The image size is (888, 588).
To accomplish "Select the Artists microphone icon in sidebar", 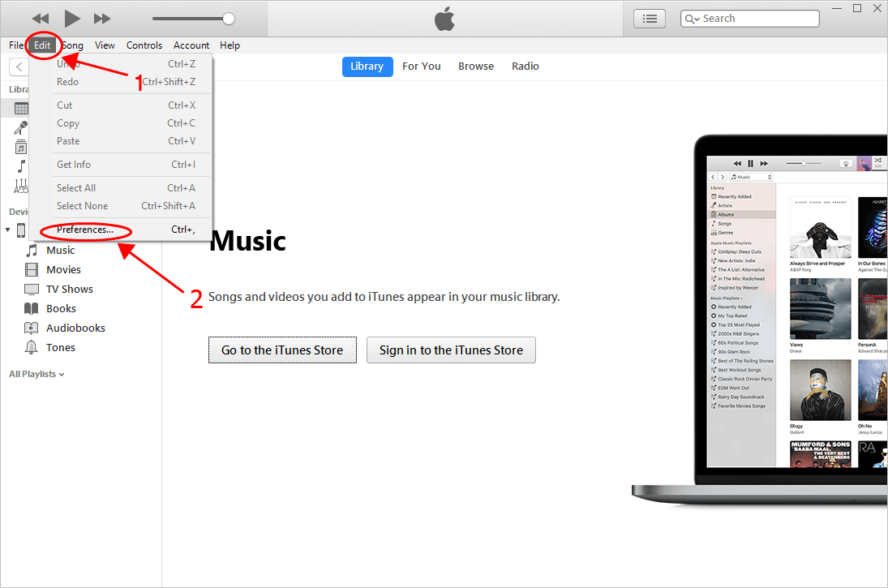I will point(20,128).
